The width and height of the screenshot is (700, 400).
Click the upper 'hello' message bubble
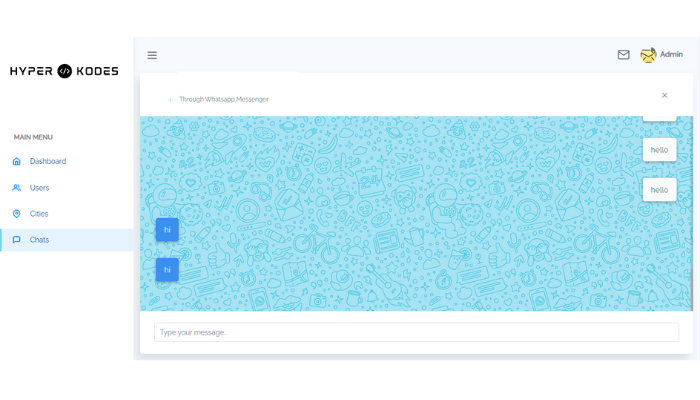(x=659, y=149)
